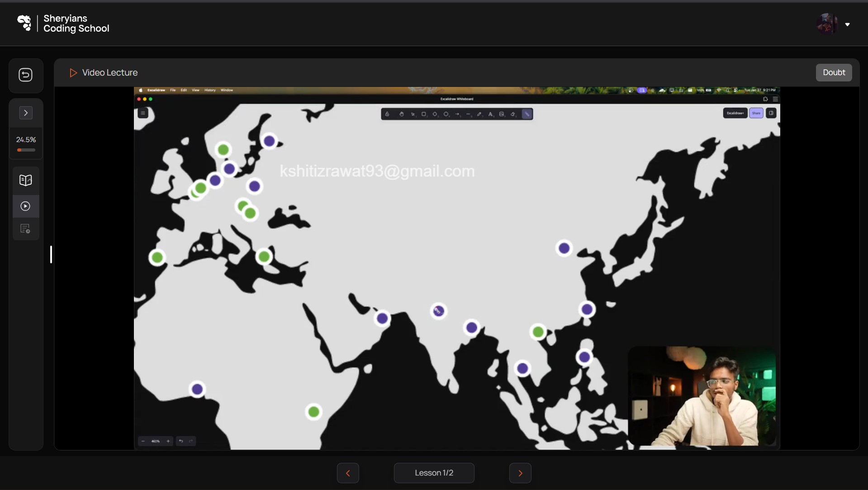Go to the previous lesson arrow

[348, 473]
